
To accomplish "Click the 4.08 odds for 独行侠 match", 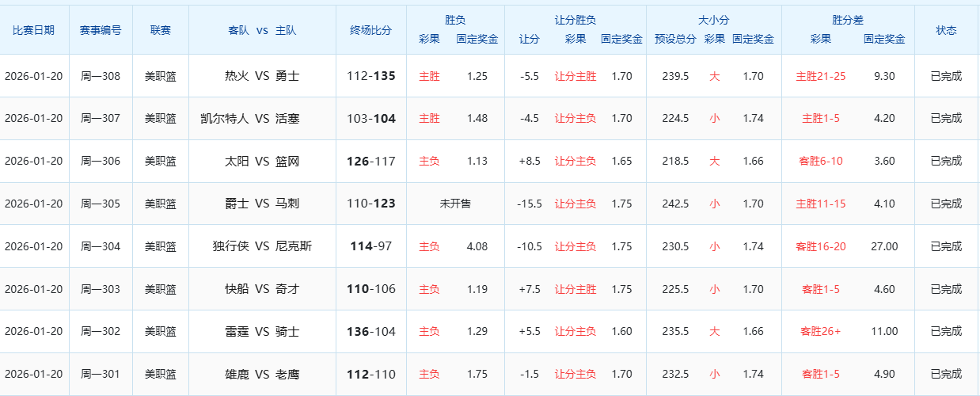I will (477, 246).
